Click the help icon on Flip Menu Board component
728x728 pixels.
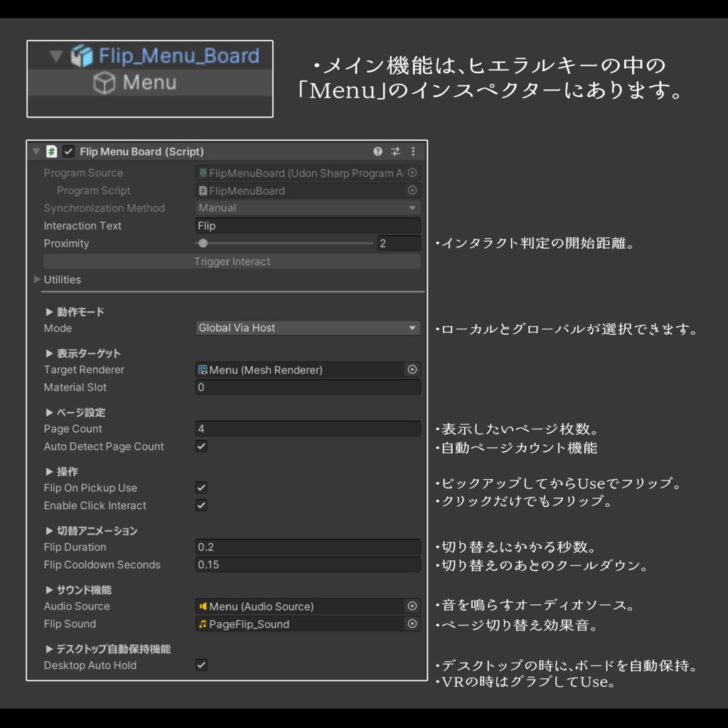click(377, 151)
